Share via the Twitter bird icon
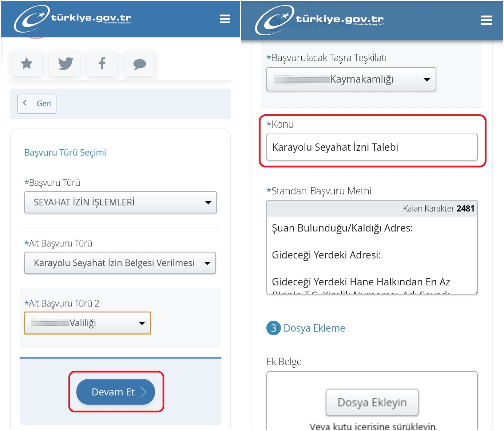504x431 pixels. pos(66,64)
